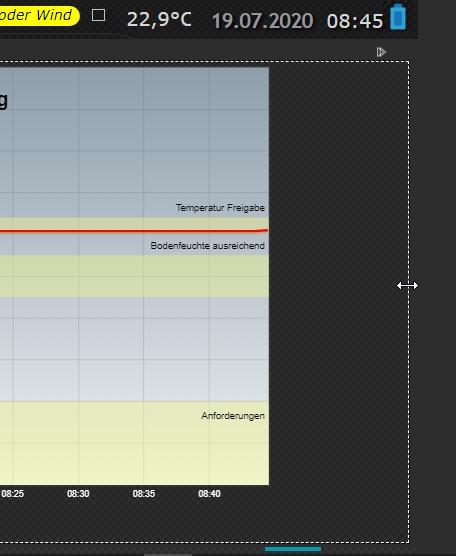Click the blue battery status icon
456x556 pixels.
tap(398, 17)
